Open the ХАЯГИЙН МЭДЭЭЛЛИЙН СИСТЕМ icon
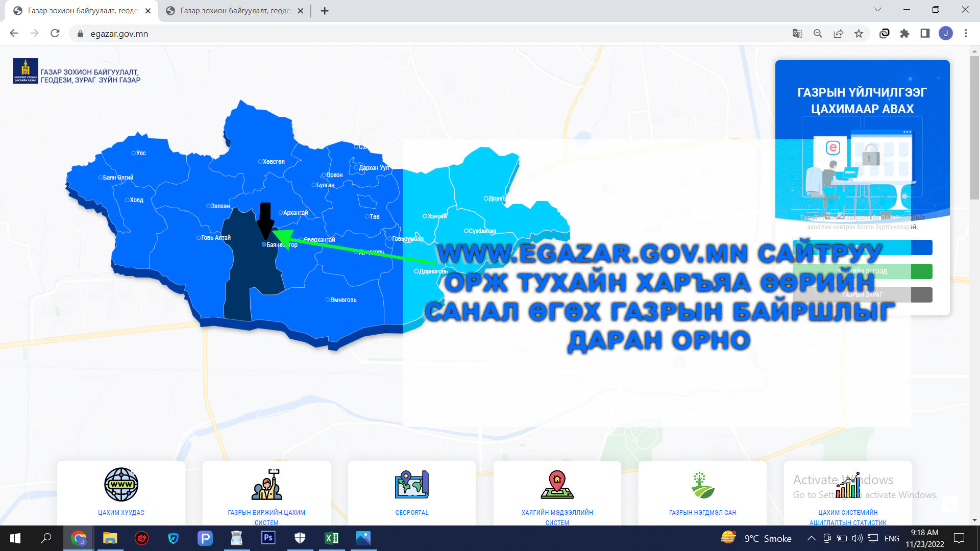 pyautogui.click(x=557, y=484)
